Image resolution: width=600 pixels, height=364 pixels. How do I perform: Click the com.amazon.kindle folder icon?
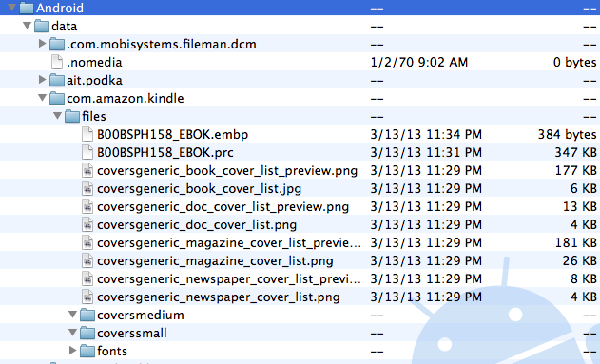click(57, 98)
